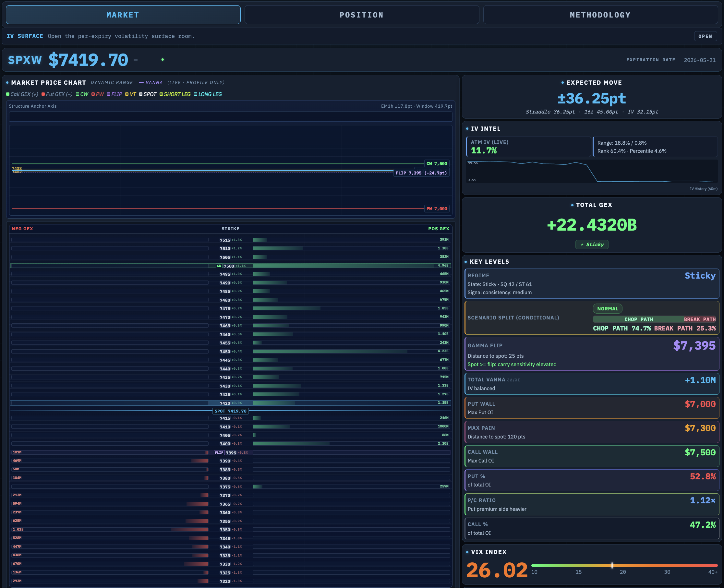Open the PUT WALL $7,000 card

click(592, 408)
